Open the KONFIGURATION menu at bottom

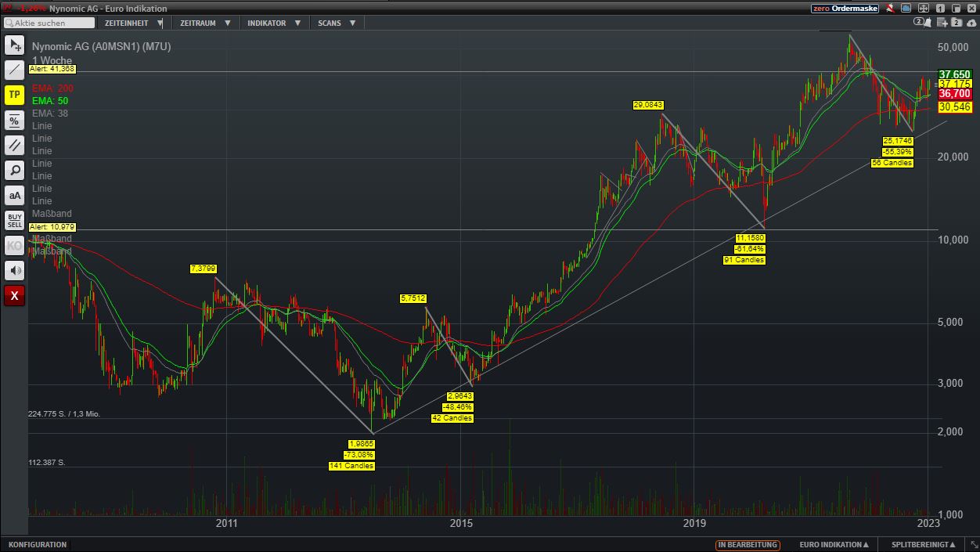pyautogui.click(x=38, y=544)
